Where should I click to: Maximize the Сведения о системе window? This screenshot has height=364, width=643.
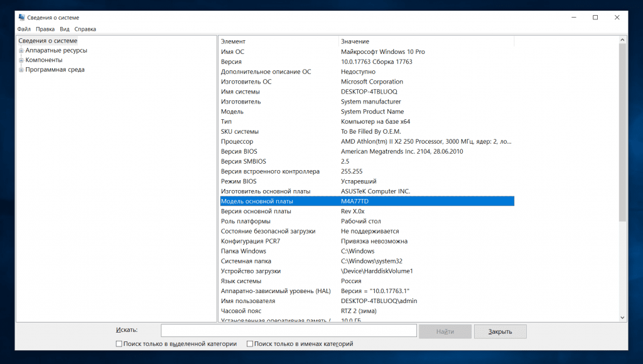pyautogui.click(x=595, y=17)
